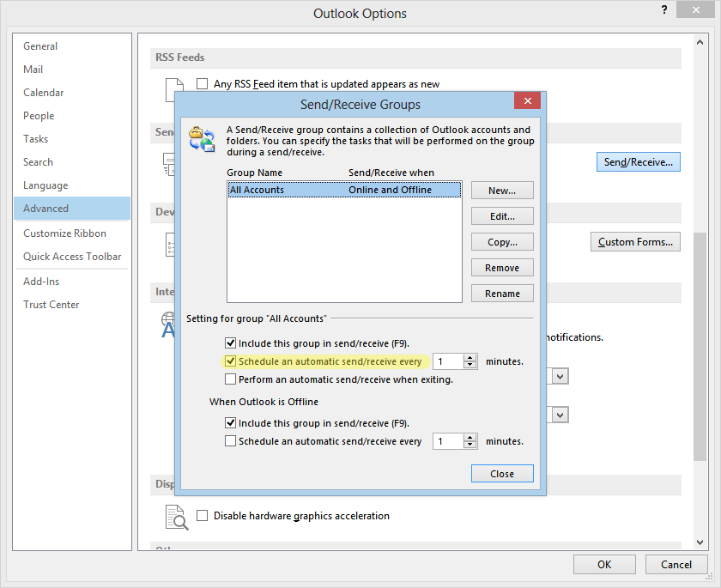Open the General options category

point(72,46)
